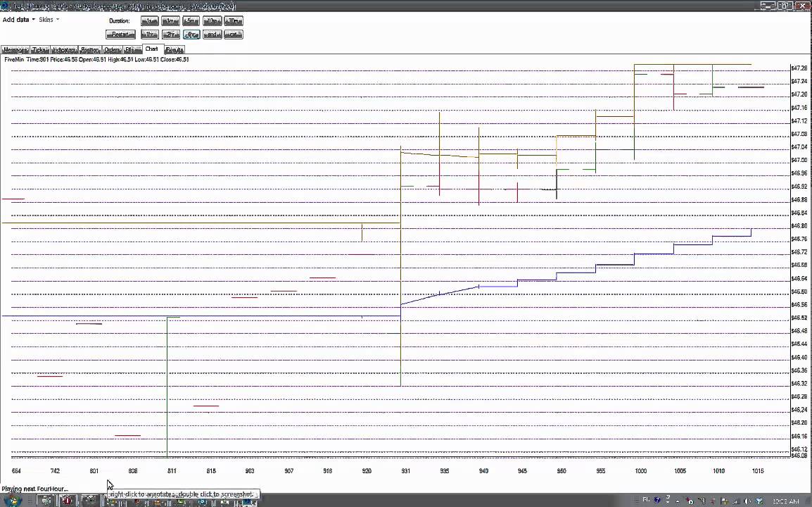Show hidden system tray icons
812x507 pixels.
coord(678,501)
